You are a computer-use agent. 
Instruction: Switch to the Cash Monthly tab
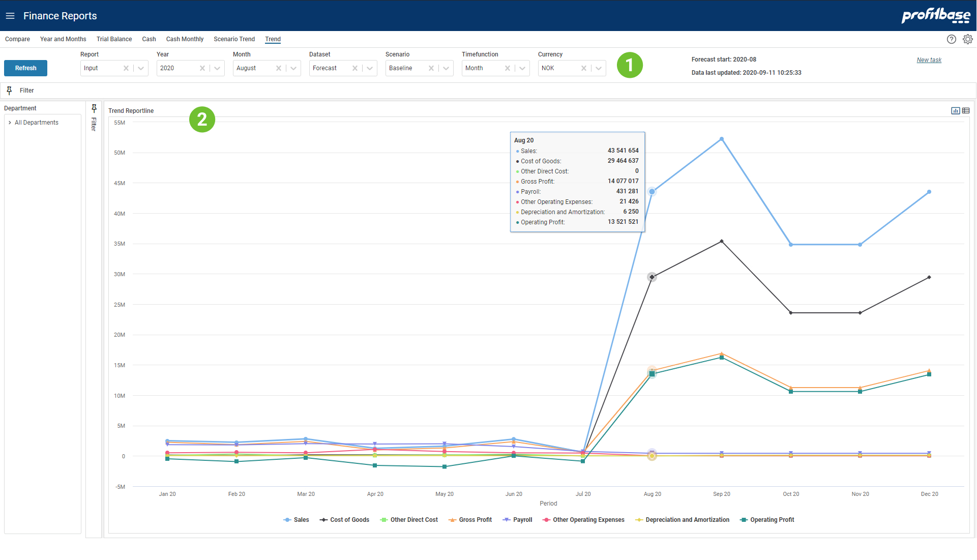184,39
